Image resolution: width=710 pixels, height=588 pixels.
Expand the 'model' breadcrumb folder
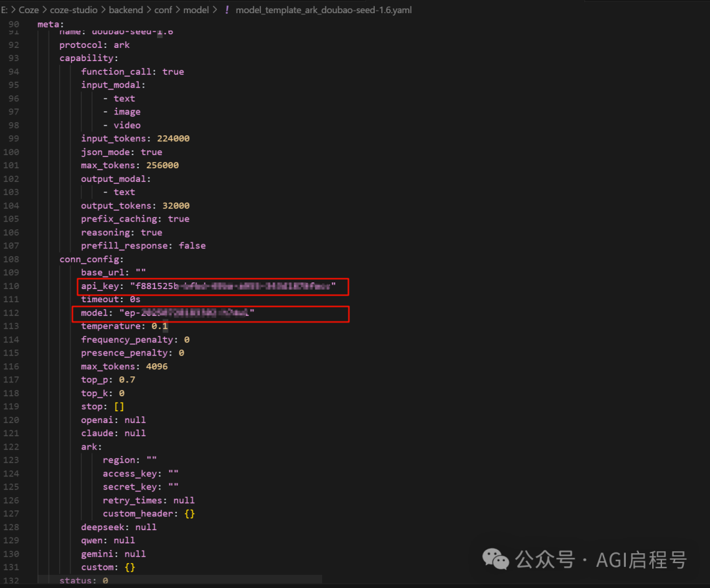(x=196, y=10)
